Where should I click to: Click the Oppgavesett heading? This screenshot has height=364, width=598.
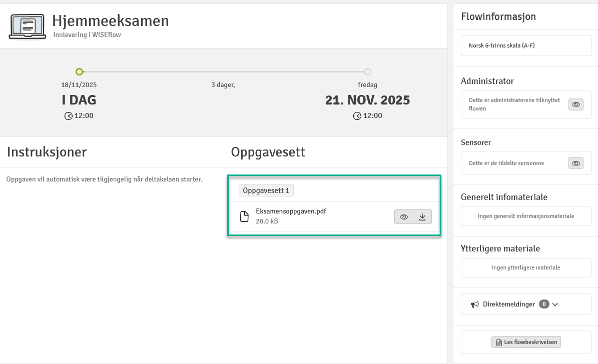click(268, 151)
